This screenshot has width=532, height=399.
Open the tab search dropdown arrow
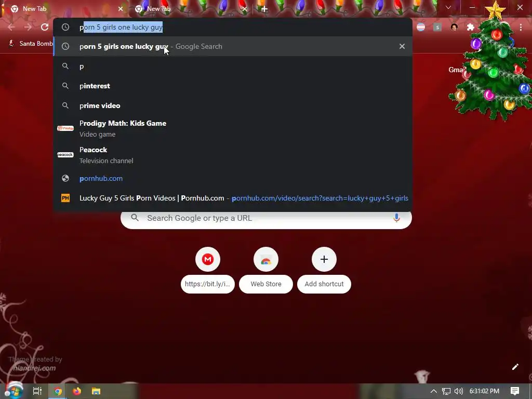click(448, 7)
